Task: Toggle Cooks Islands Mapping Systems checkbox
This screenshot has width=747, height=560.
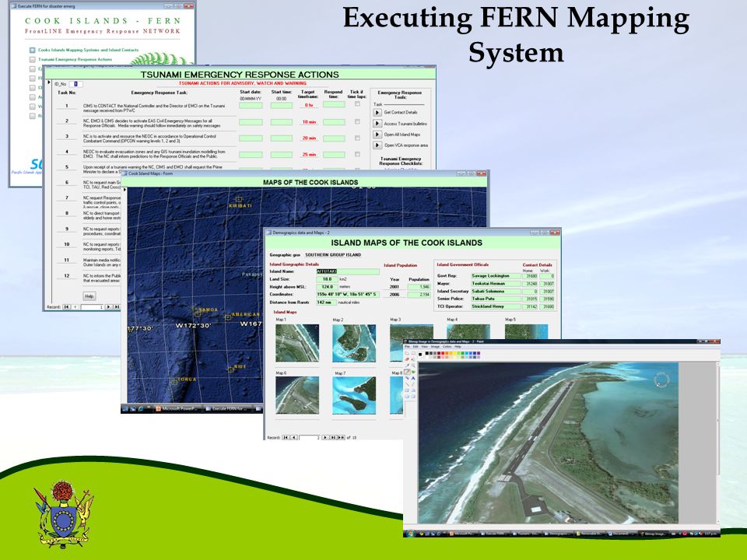Action: click(33, 50)
